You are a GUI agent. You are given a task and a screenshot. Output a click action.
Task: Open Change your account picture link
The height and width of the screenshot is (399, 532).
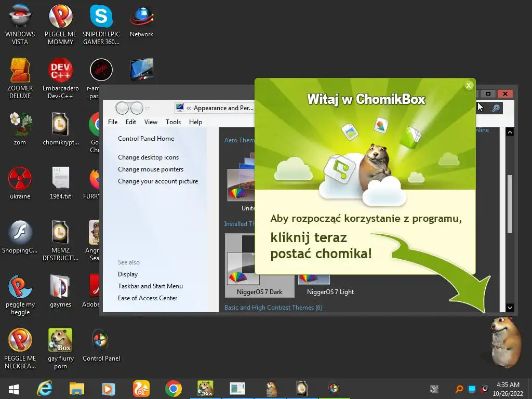(x=158, y=181)
